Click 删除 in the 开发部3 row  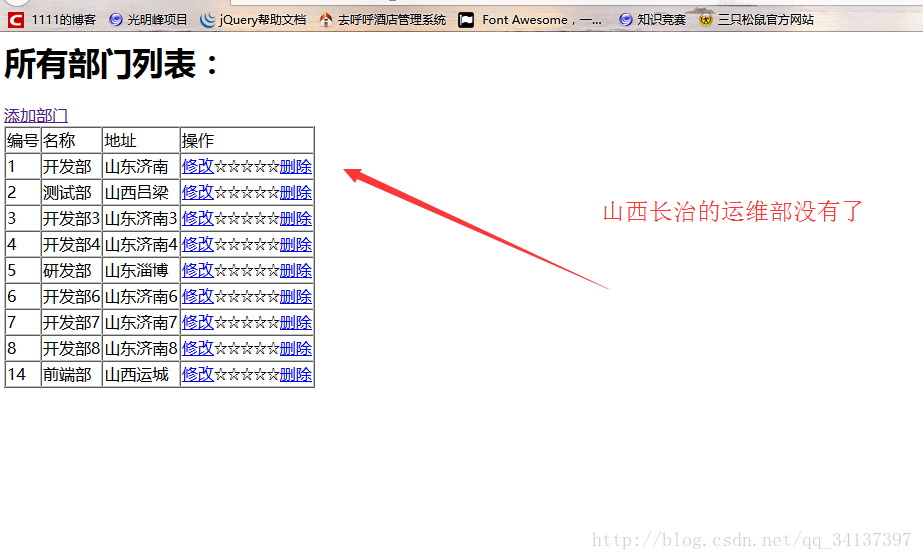296,218
